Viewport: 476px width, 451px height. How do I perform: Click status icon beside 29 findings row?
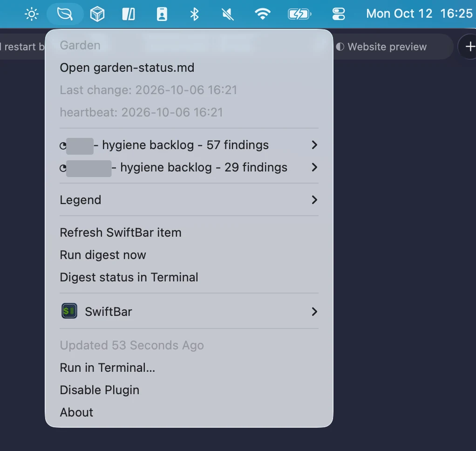[x=63, y=168]
